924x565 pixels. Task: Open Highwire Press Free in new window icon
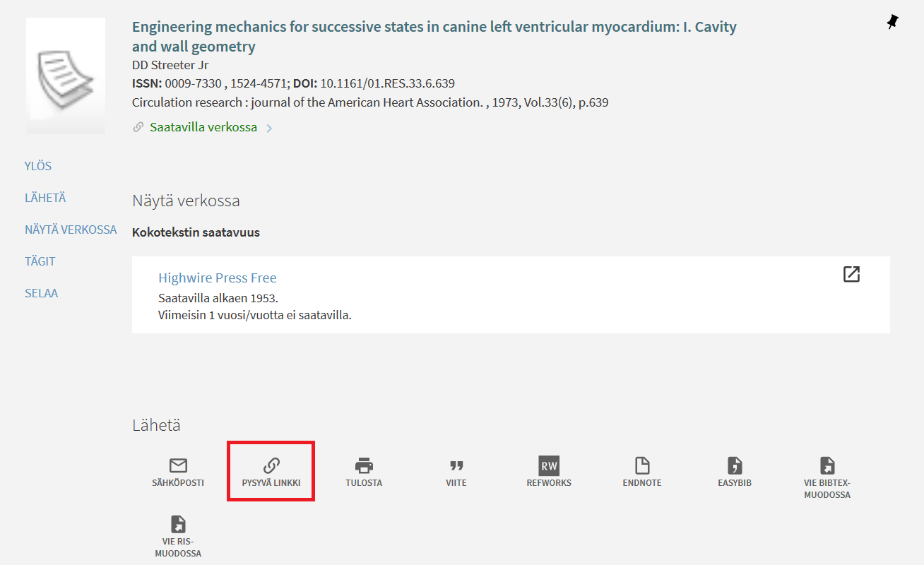pyautogui.click(x=851, y=274)
